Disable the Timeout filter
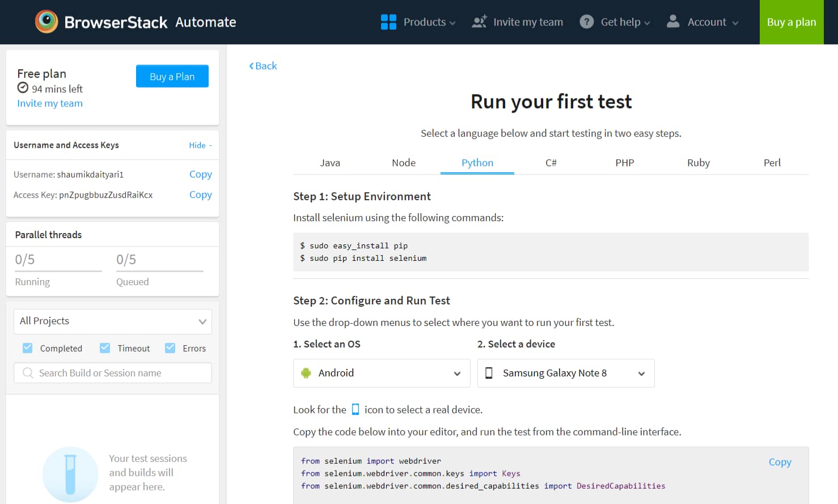Screen dimensions: 838x504 [x=105, y=348]
